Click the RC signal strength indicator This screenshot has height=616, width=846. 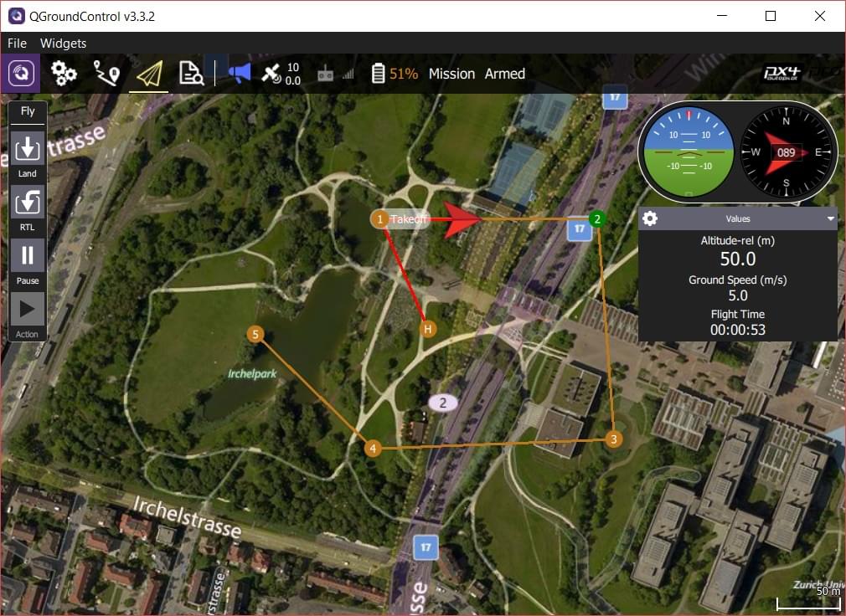tap(335, 74)
